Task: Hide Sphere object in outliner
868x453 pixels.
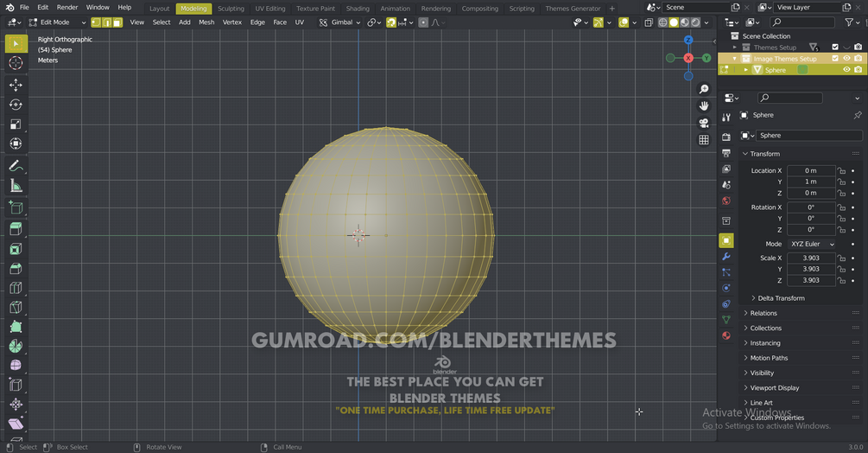Action: 846,70
